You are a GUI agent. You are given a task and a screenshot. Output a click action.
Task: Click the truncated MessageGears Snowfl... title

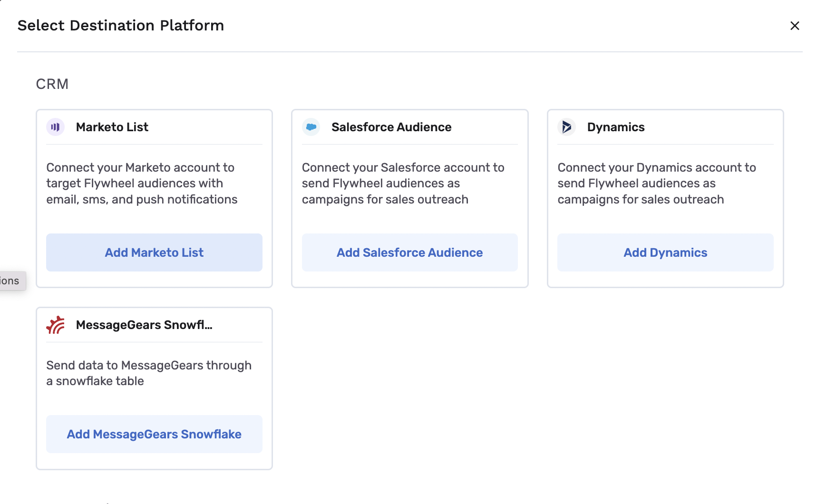(144, 325)
